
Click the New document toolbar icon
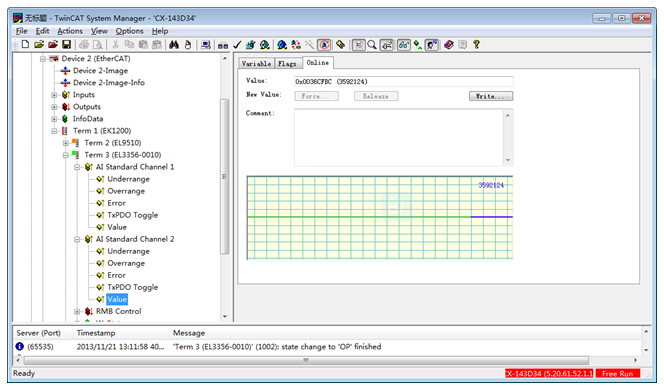(x=25, y=44)
